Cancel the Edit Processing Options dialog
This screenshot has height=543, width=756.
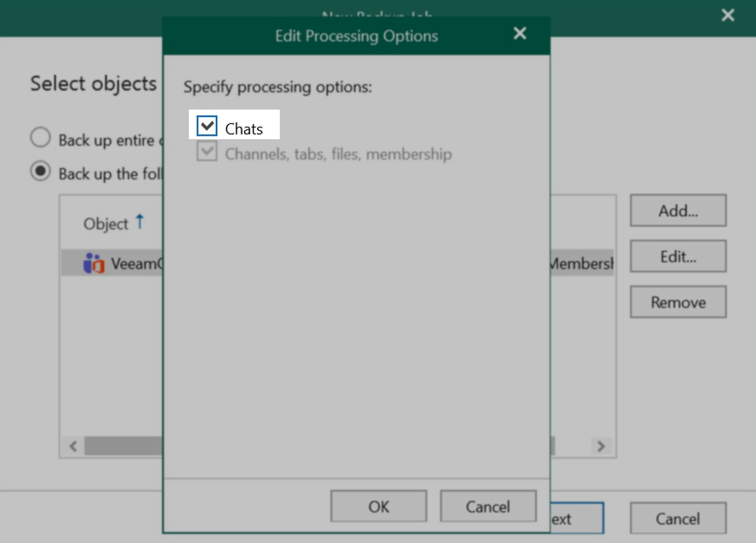coord(488,506)
